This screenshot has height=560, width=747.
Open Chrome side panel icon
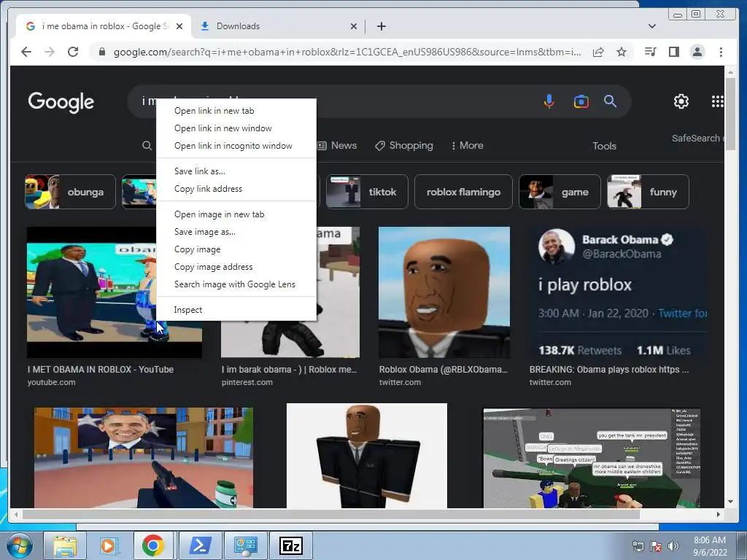pos(673,52)
